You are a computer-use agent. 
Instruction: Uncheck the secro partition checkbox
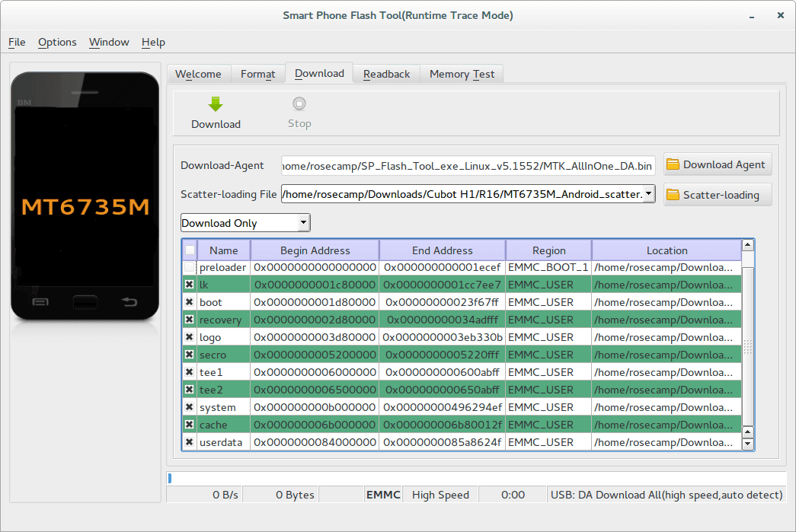tap(190, 355)
